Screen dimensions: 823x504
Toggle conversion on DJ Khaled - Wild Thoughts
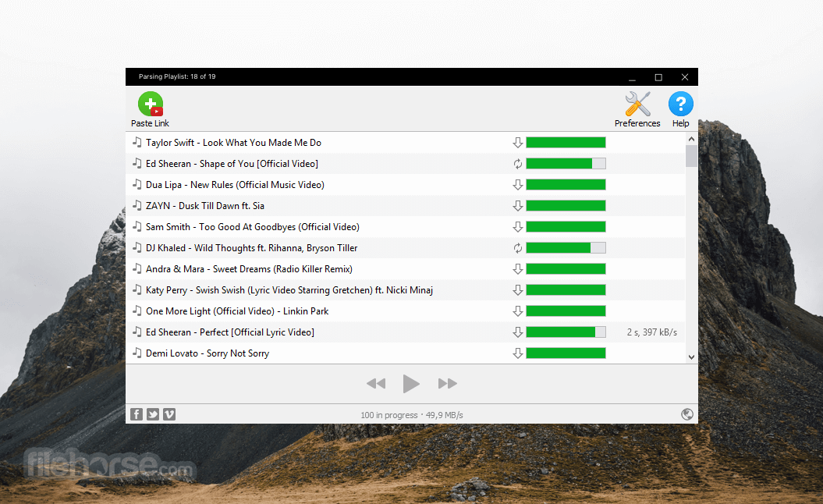point(517,247)
